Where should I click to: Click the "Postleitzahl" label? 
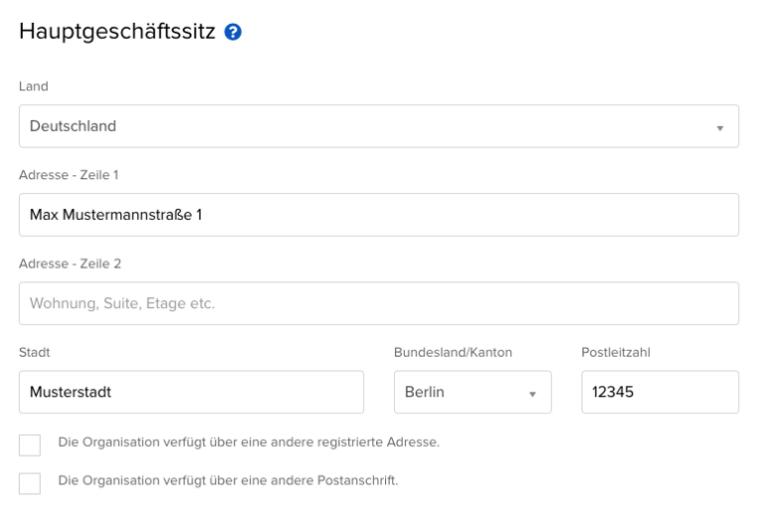[x=616, y=352]
